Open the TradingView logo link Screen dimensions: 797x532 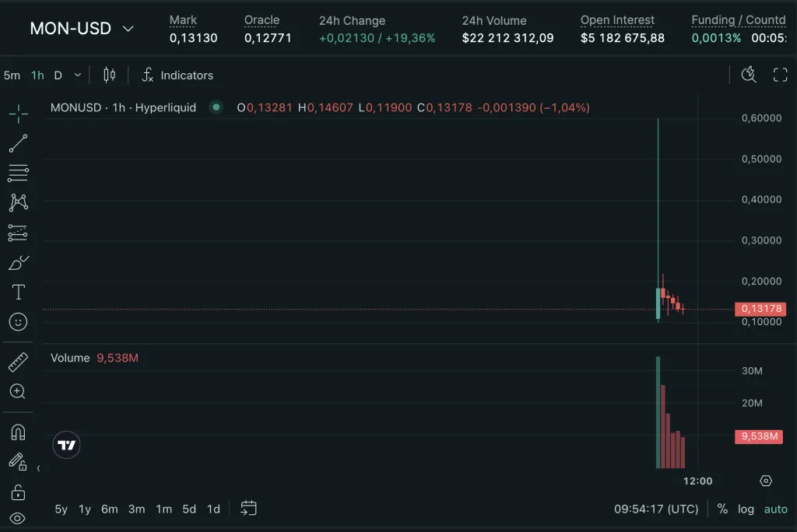[67, 445]
